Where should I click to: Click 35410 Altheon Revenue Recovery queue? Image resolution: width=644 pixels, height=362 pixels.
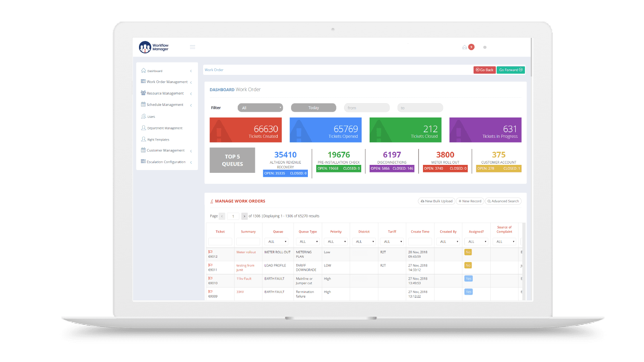pos(285,163)
